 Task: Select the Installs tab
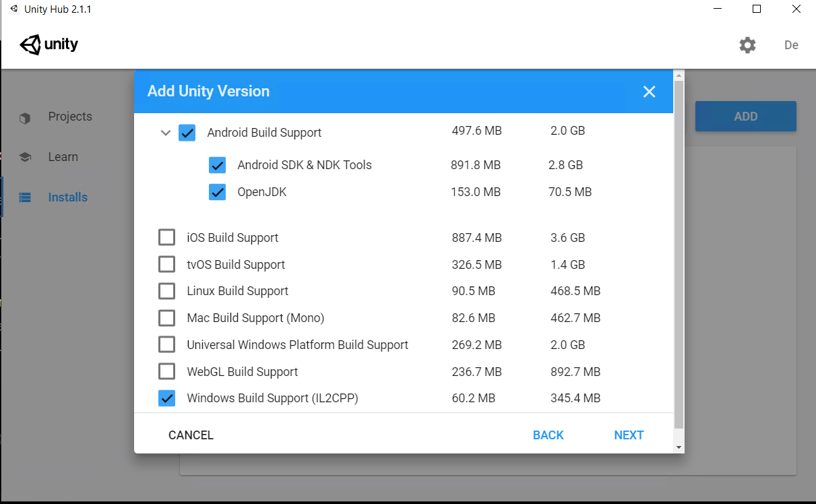68,197
